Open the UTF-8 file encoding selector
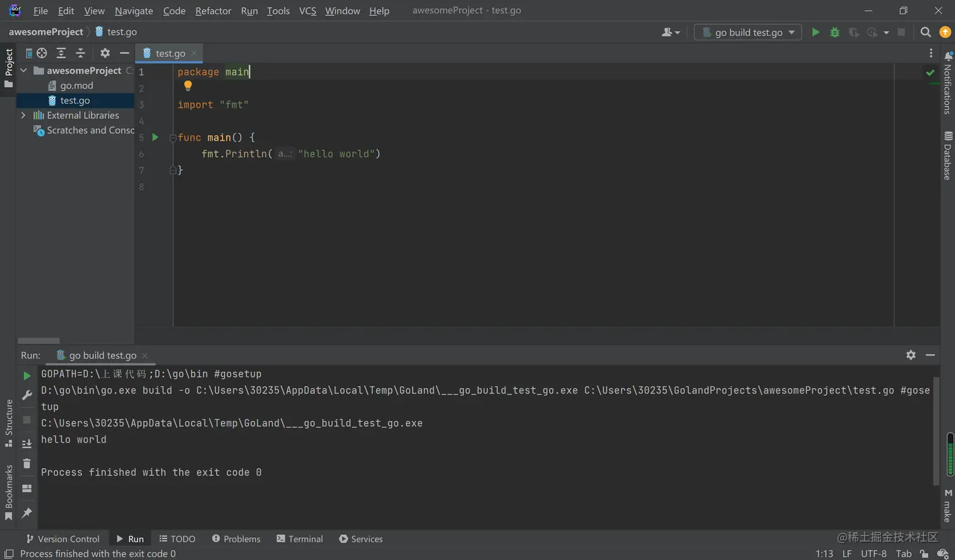955x560 pixels. [874, 554]
